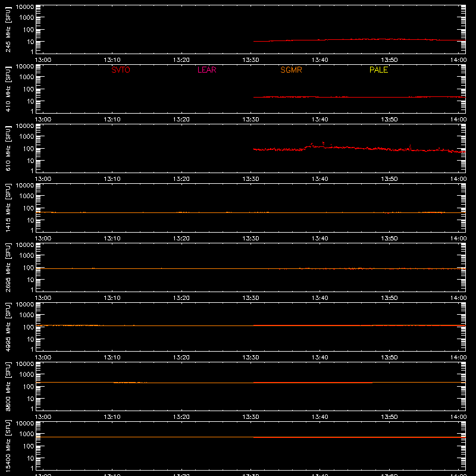Screen dimensions: 476x476
Task: Click 13:30 time label under 245 MHz plot
Action: [x=250, y=60]
